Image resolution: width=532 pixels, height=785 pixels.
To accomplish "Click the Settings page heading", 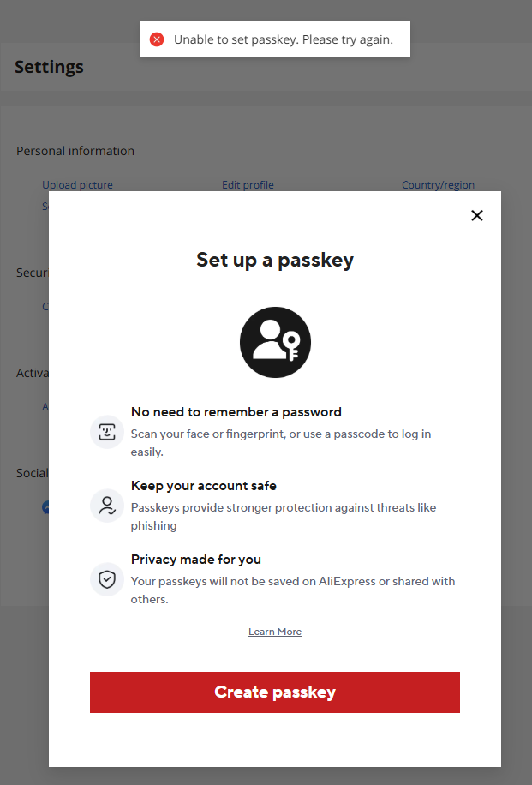I will 49,67.
